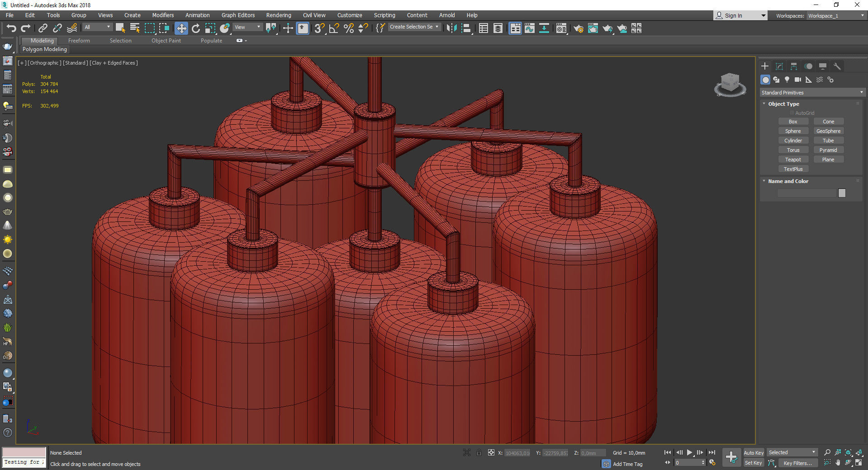Click the object name input field

807,193
